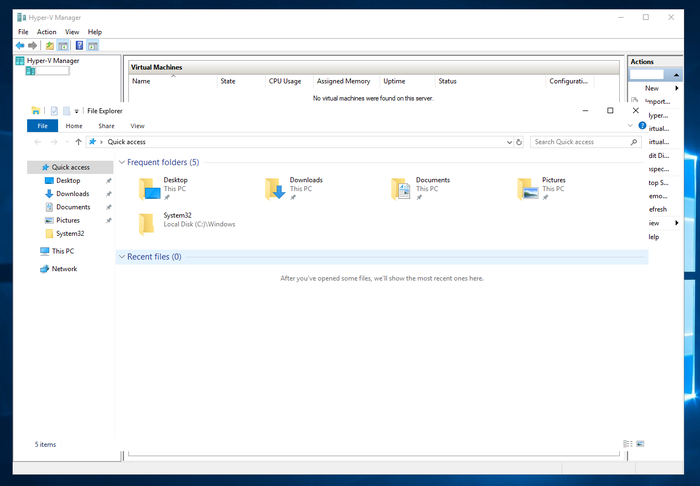This screenshot has width=700, height=486.
Task: Switch to details view in status bar
Action: 628,443
